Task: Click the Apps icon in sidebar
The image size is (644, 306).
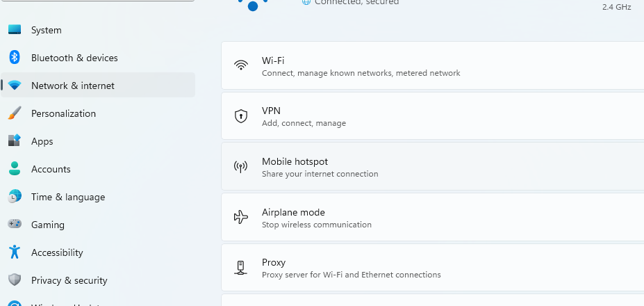Action: (15, 140)
